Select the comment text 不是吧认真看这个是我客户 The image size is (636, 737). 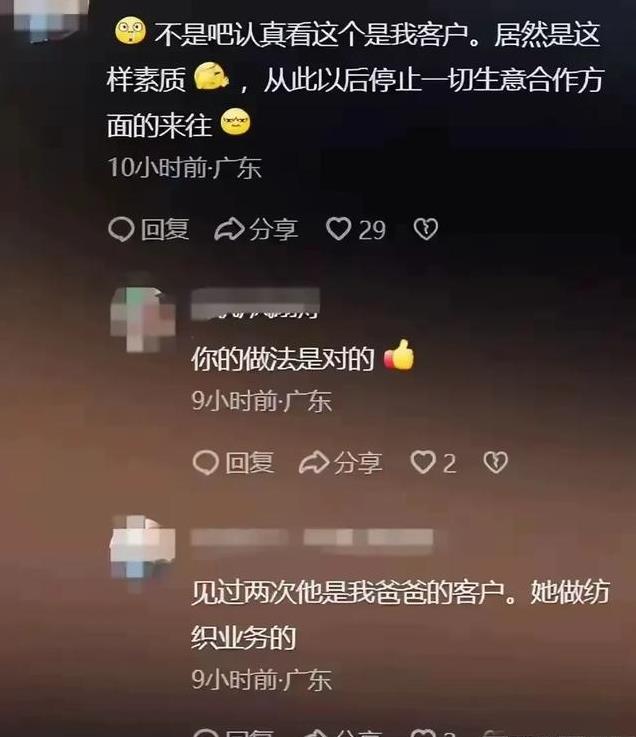pos(311,35)
